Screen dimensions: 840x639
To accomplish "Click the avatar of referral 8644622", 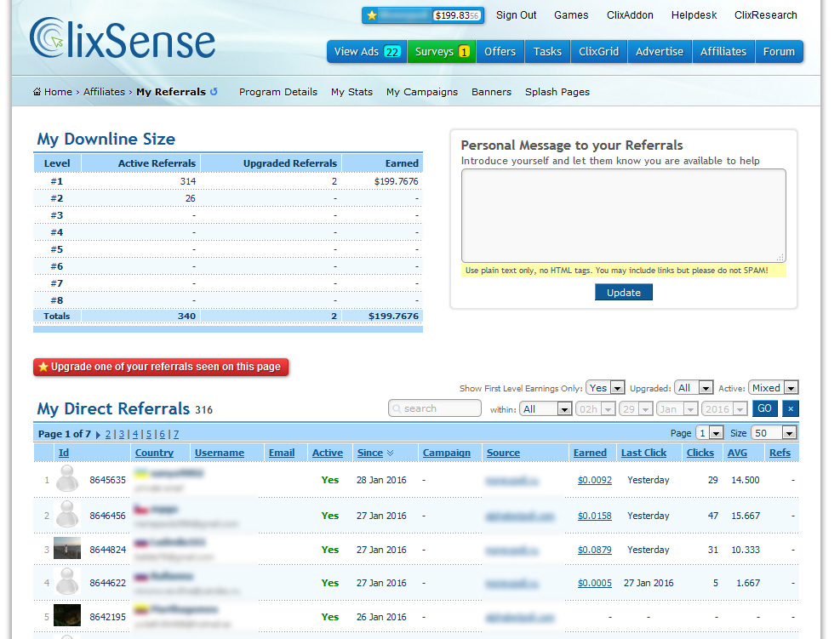I will click(67, 581).
